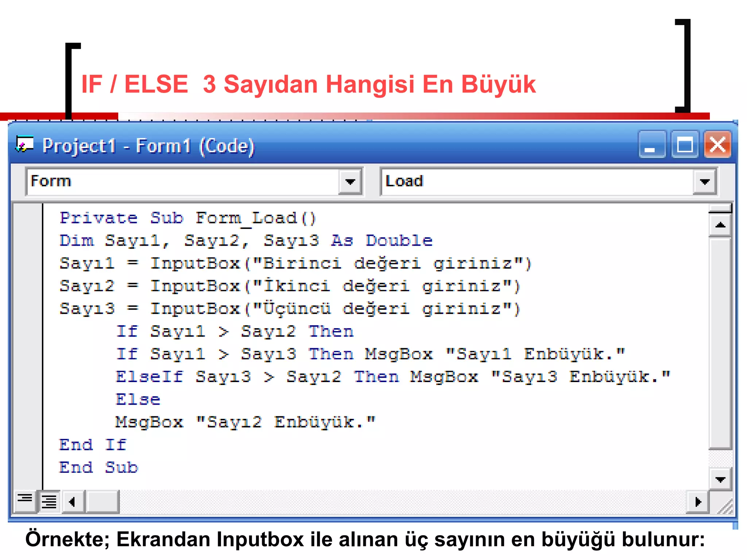Maximize the Project1 code window
Viewport: 747px width, 560px height.
(x=685, y=144)
